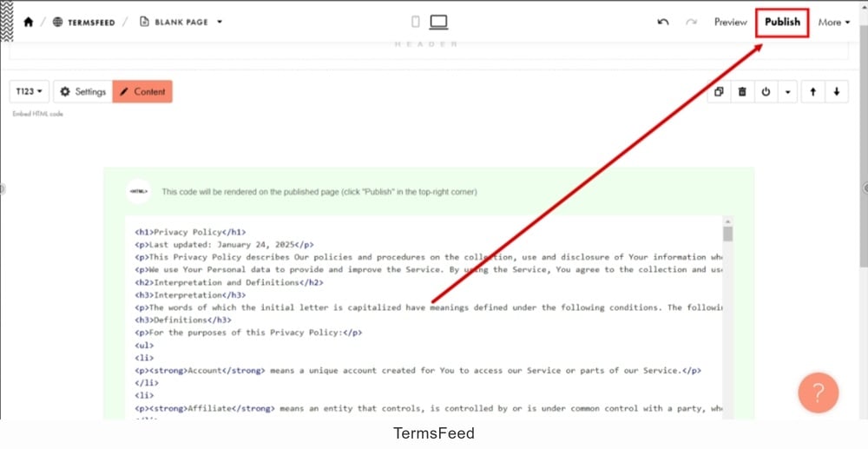The image size is (868, 449).
Task: Delete the block with trash icon
Action: pos(742,92)
